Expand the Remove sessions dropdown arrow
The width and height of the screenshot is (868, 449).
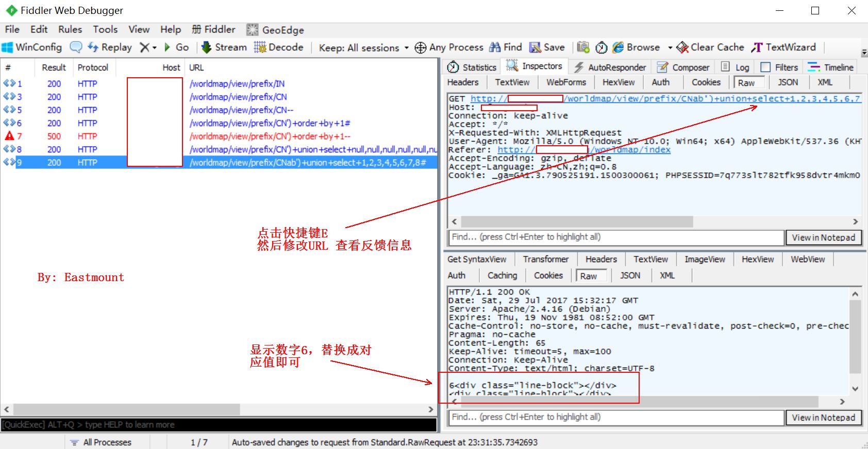pyautogui.click(x=154, y=48)
